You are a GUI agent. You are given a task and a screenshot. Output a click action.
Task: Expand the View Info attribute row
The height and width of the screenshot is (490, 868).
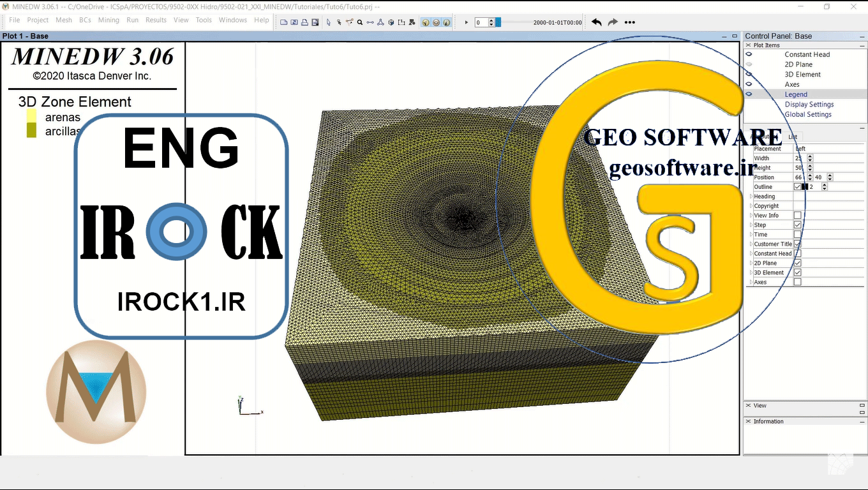tap(751, 216)
